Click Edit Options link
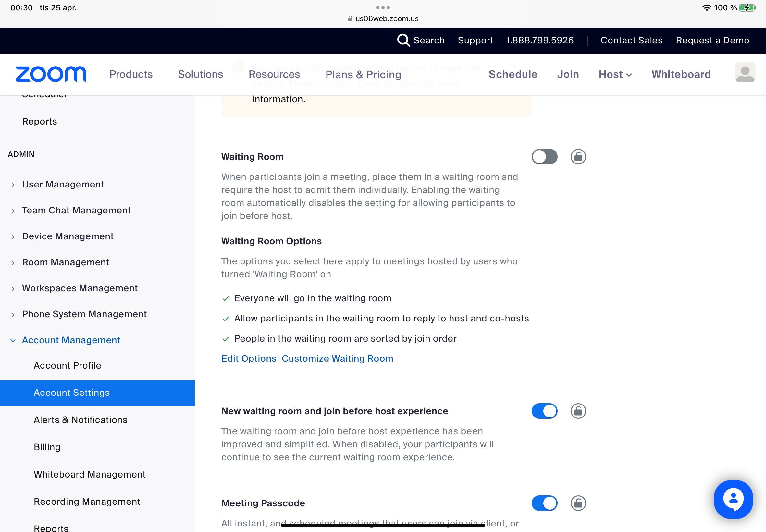The width and height of the screenshot is (766, 532). (x=249, y=359)
